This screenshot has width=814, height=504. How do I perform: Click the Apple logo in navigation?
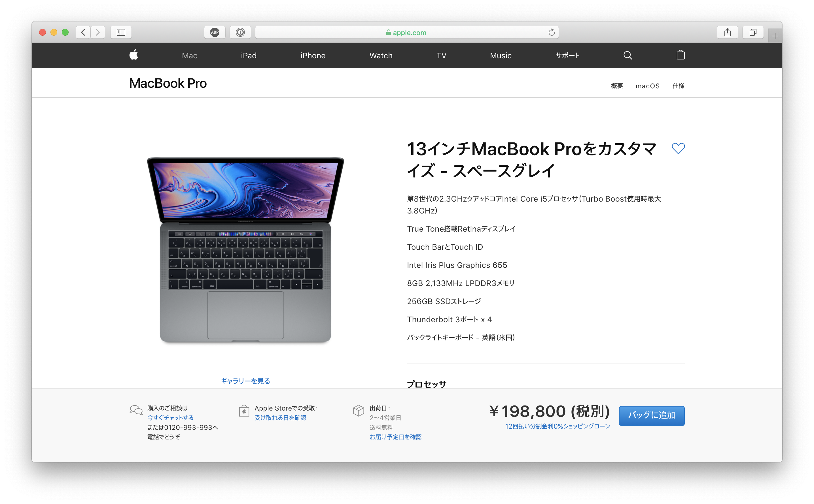point(134,55)
